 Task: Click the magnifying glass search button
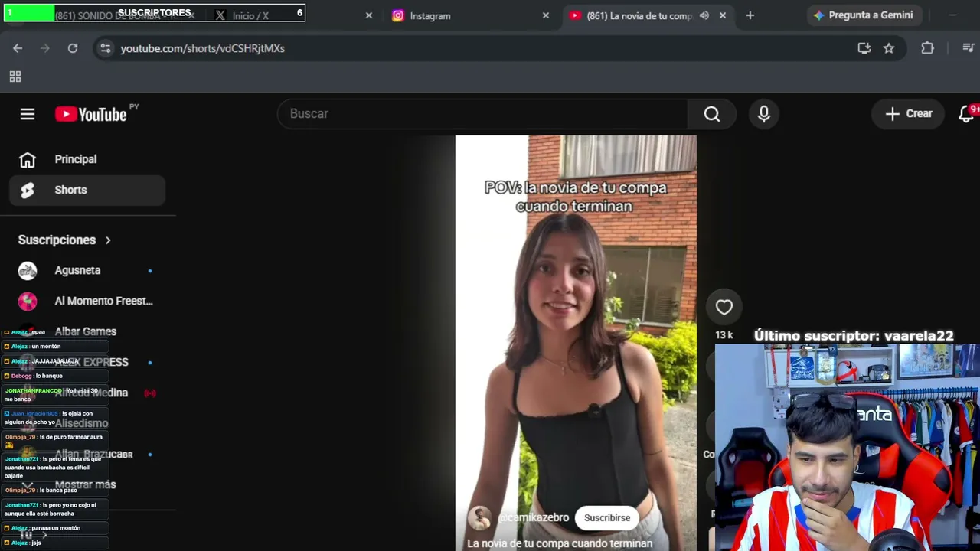pyautogui.click(x=712, y=114)
